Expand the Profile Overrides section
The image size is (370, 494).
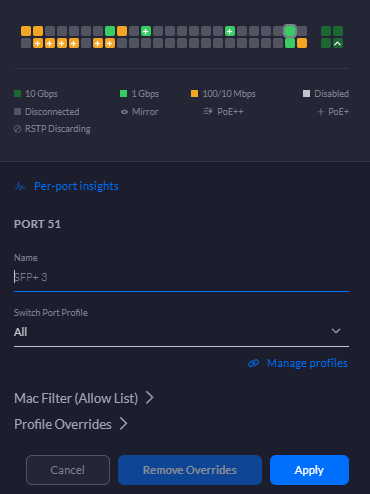click(x=71, y=424)
